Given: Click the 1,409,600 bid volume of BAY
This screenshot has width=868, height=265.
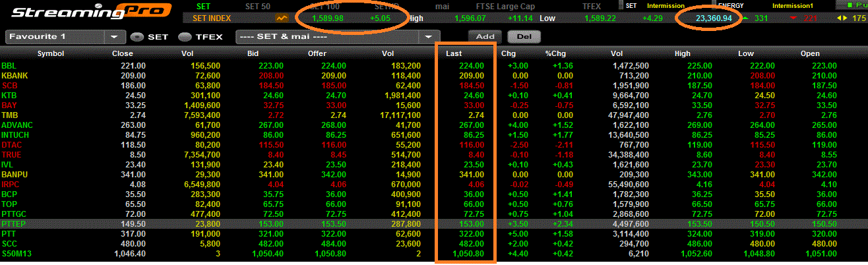Looking at the screenshot, I should 202,105.
